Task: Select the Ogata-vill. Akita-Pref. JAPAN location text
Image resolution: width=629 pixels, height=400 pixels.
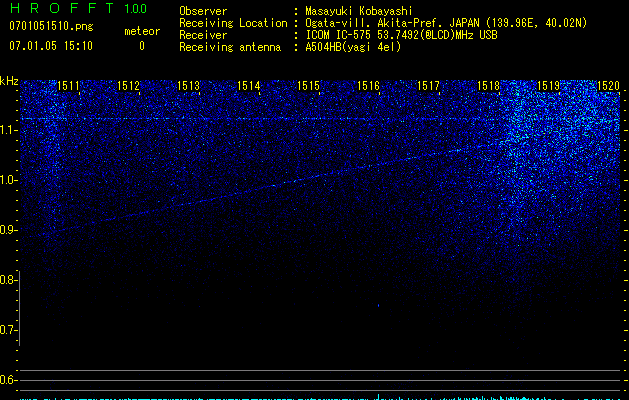Action: pyautogui.click(x=446, y=23)
